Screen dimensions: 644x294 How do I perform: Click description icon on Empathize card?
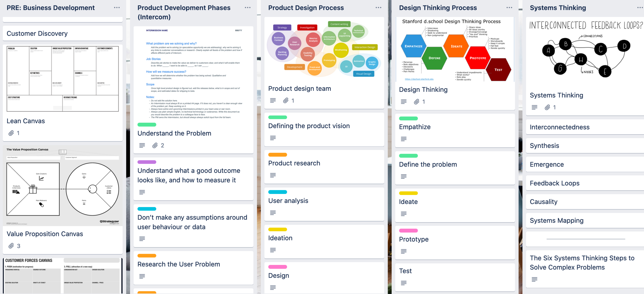pos(404,139)
